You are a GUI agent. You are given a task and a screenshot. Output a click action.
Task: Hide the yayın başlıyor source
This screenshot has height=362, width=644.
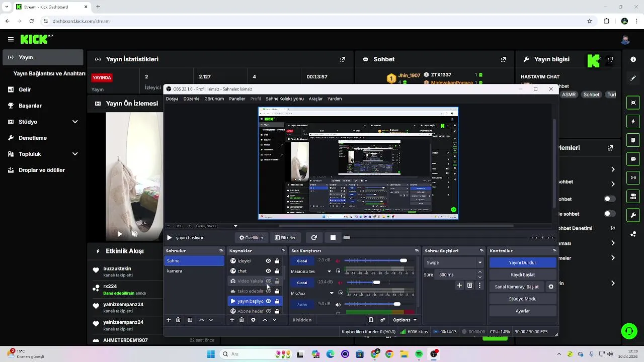pyautogui.click(x=268, y=301)
